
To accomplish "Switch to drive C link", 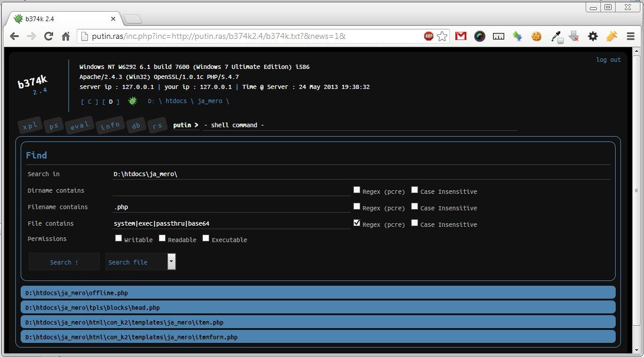I will (90, 101).
